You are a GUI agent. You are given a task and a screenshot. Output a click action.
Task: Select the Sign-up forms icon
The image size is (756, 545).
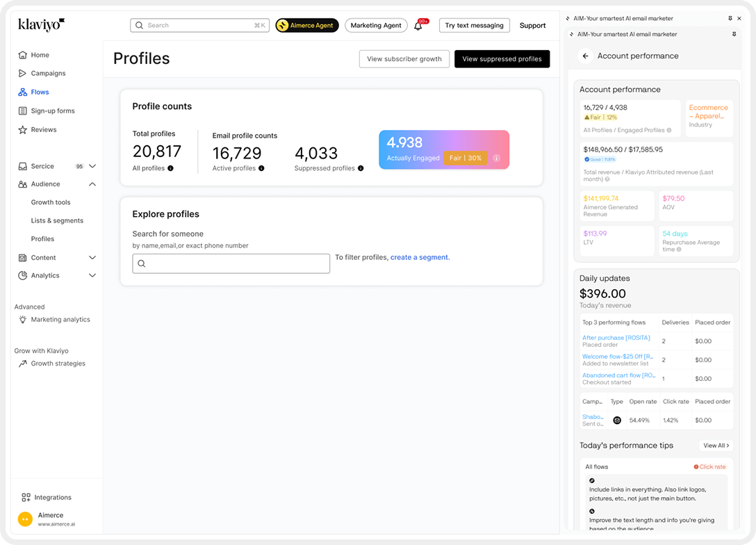click(x=22, y=111)
